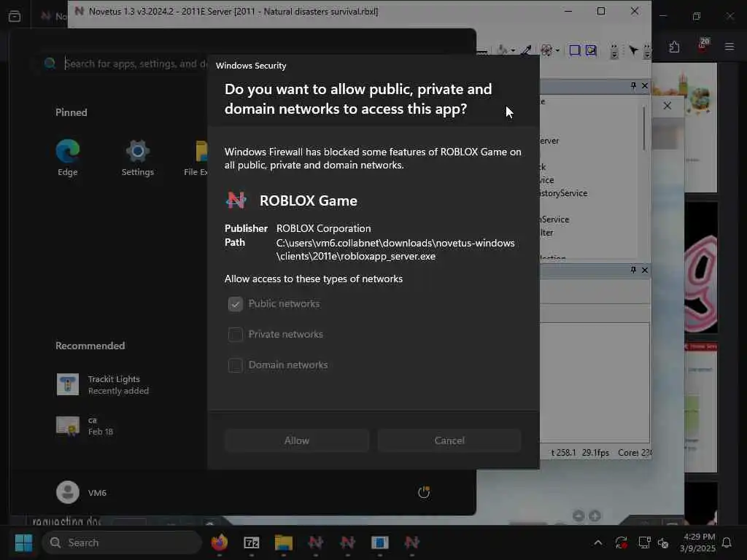Maximize the Novetus server window
Screen dimensions: 747x560
[x=601, y=11]
